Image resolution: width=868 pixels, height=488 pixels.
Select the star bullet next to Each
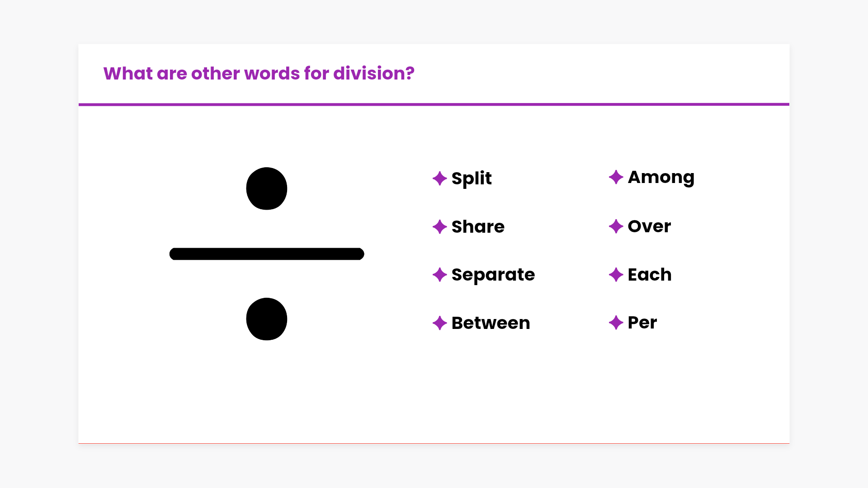(616, 275)
